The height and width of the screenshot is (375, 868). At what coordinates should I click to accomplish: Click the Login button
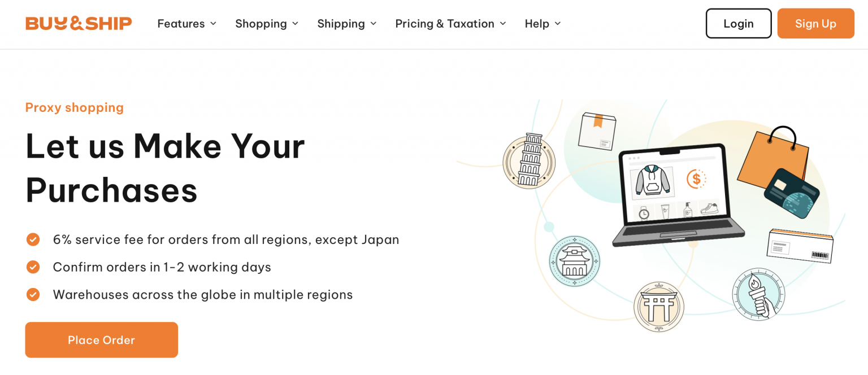[x=738, y=23]
